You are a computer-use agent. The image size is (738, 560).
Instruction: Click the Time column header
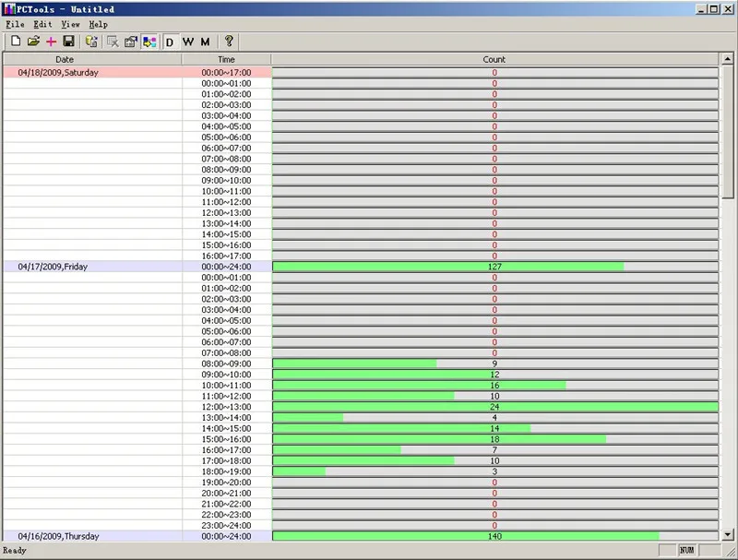(x=226, y=59)
